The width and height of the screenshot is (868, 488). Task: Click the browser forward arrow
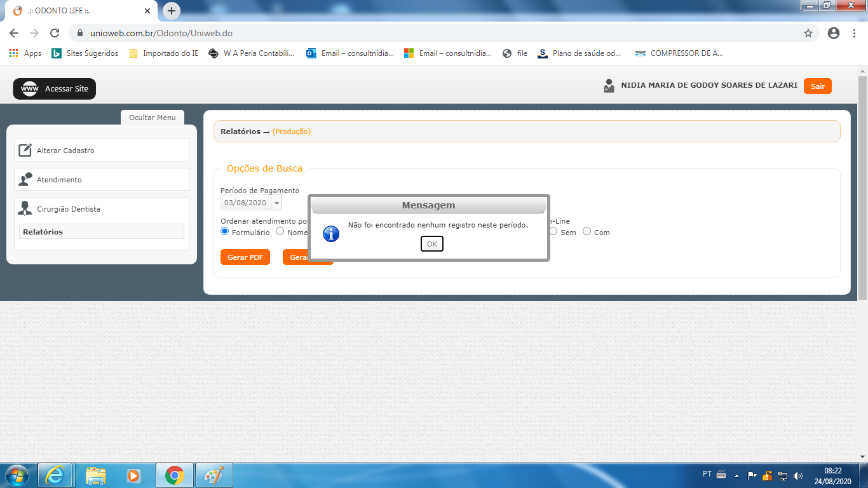tap(34, 33)
